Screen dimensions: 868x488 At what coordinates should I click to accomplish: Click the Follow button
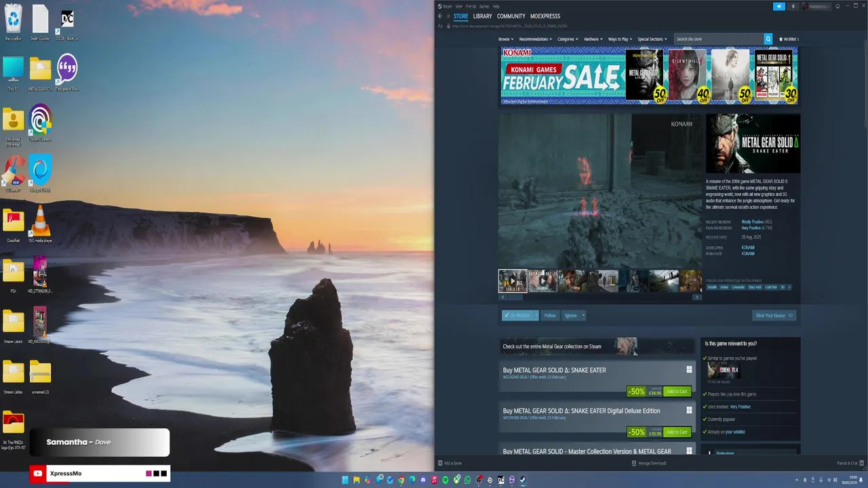click(550, 315)
